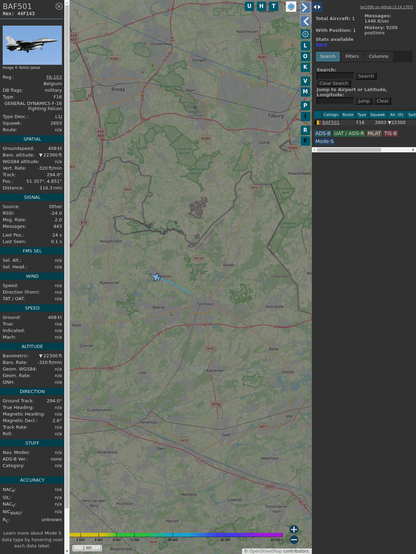Toggle the MLAT source filter
Screen dimensions: 416x554
pos(374,133)
